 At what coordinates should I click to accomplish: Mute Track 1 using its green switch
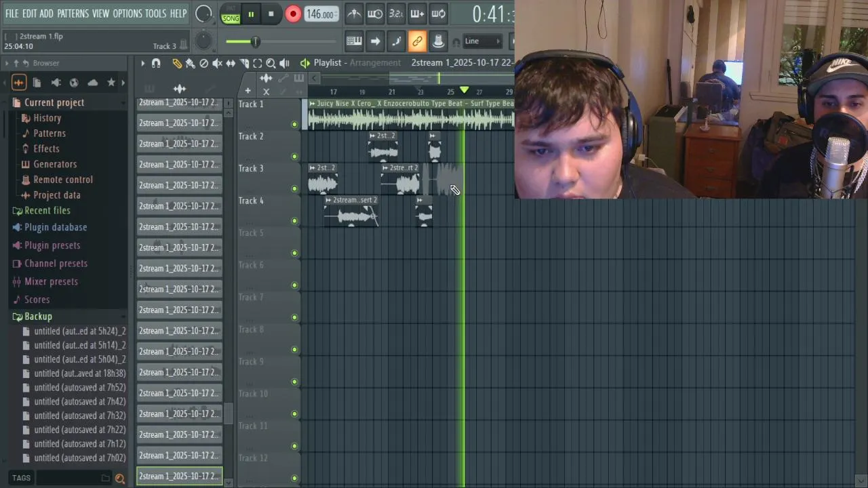294,124
